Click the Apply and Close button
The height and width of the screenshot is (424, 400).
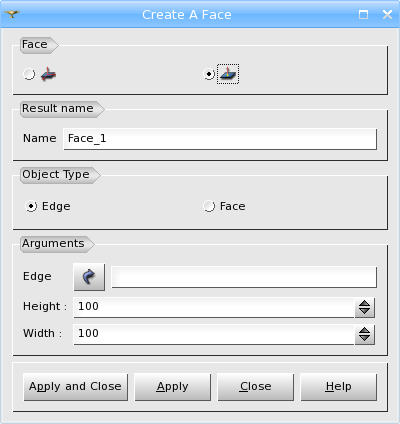point(76,387)
